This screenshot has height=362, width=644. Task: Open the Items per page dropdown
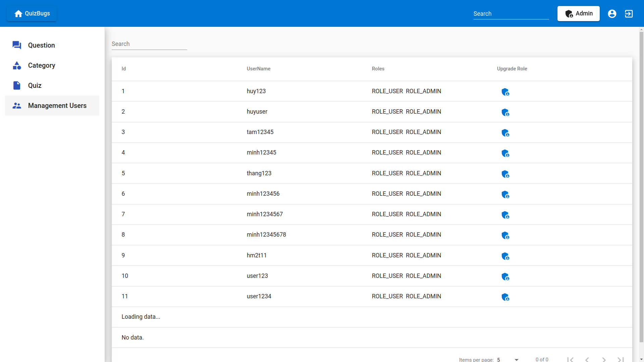coord(508,359)
